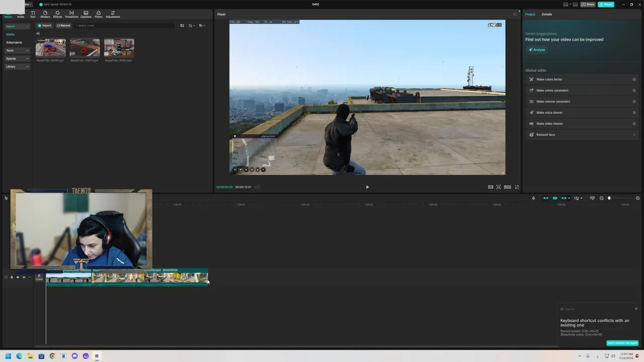The image size is (644, 362).
Task: Enable Make volume consistent
Action: [x=634, y=102]
